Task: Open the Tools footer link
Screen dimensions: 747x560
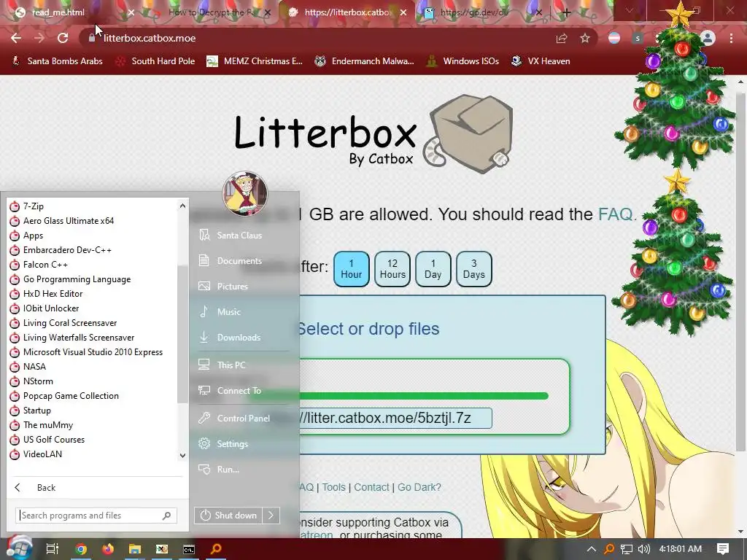Action: point(333,487)
